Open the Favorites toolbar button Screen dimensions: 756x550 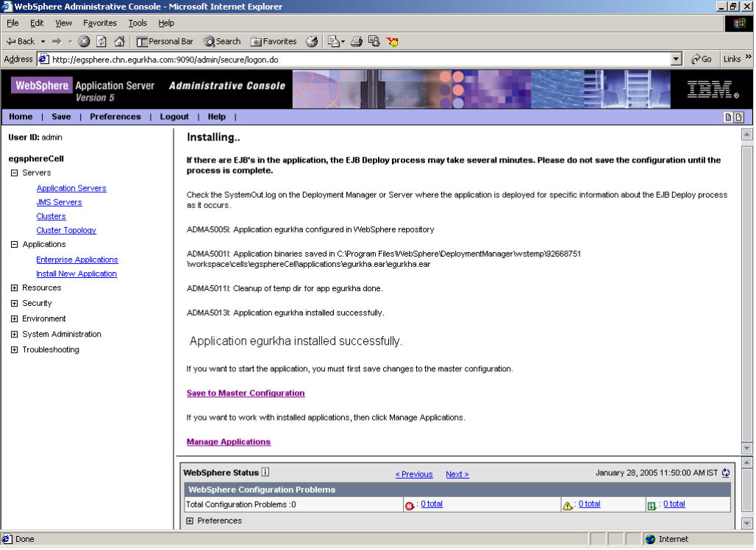coord(274,41)
